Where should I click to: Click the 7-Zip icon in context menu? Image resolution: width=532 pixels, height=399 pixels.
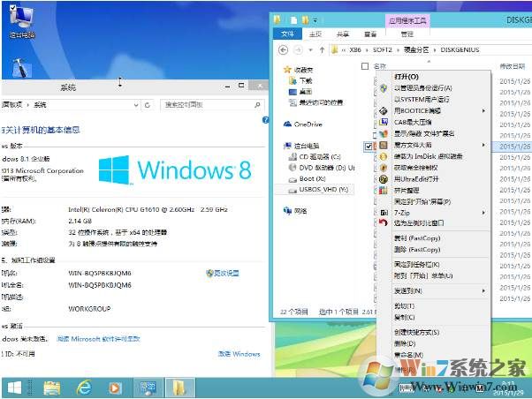tap(384, 213)
